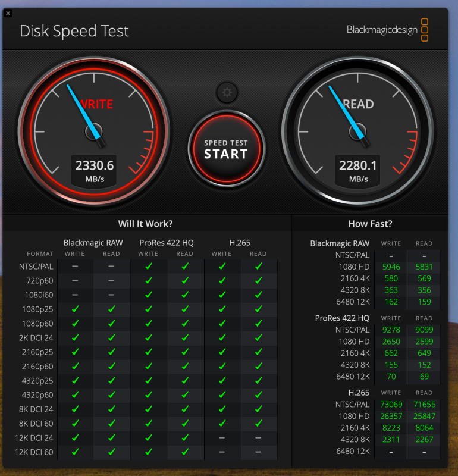
Task: Start the speed test
Action: point(227,149)
